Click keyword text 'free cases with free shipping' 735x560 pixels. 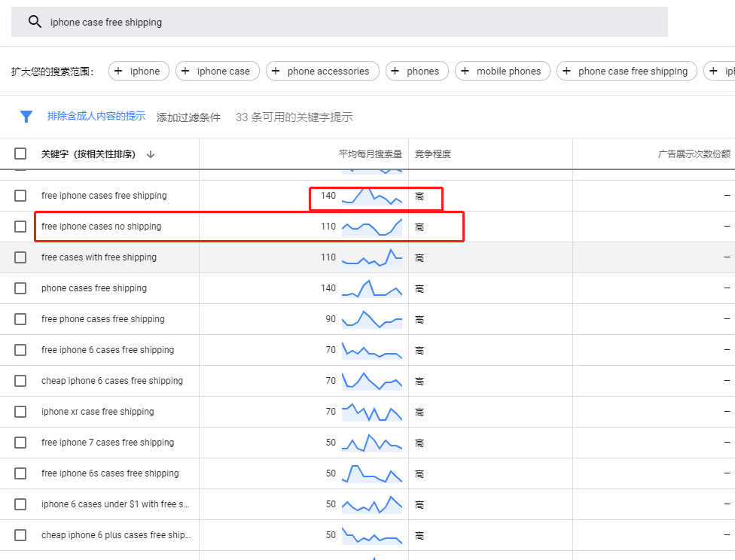coord(99,257)
